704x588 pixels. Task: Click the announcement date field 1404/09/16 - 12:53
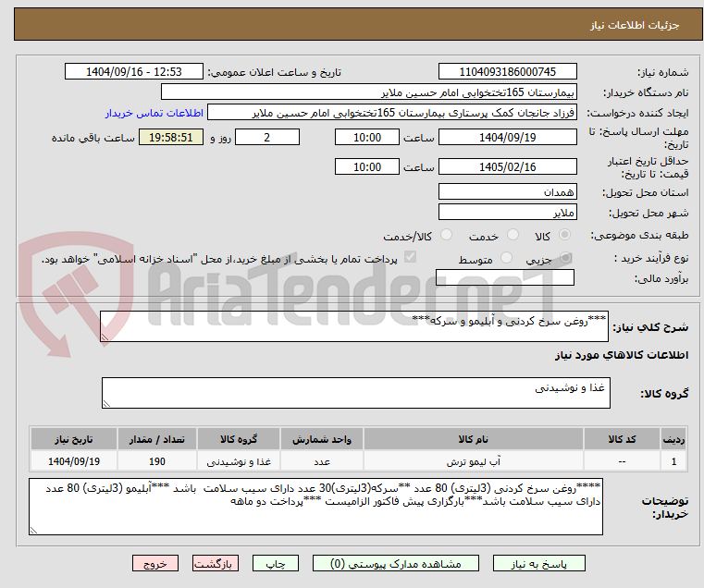(x=134, y=72)
